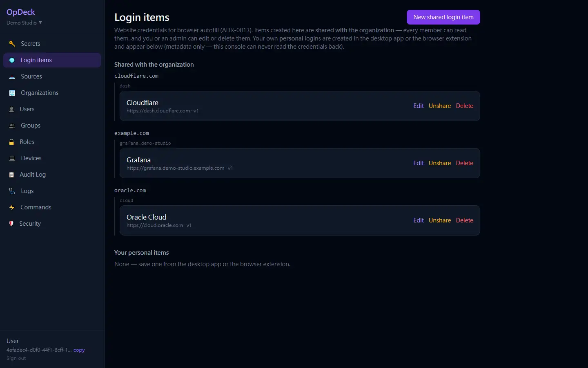The image size is (588, 368).
Task: Unshare the Grafana login item
Action: [x=440, y=163]
